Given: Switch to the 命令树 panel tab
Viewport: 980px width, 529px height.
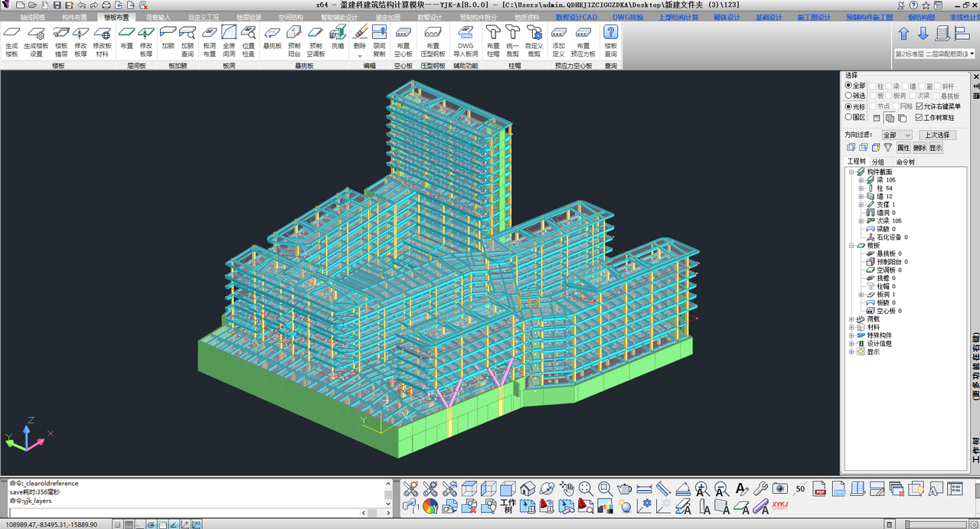Looking at the screenshot, I should [x=905, y=162].
